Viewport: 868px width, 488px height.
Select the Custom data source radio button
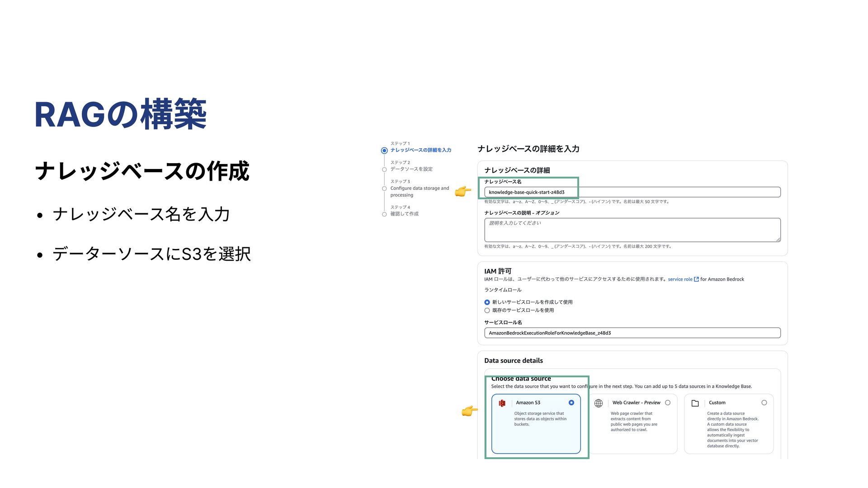pyautogui.click(x=764, y=403)
